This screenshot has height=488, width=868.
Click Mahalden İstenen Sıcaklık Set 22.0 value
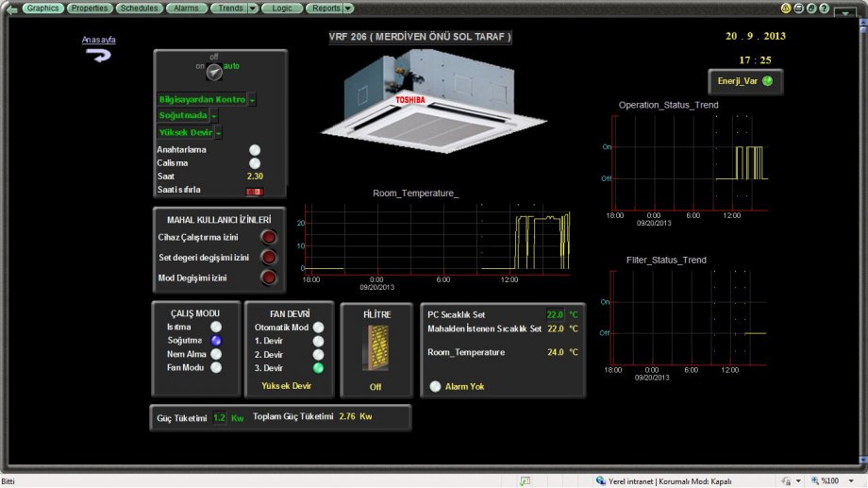point(555,328)
